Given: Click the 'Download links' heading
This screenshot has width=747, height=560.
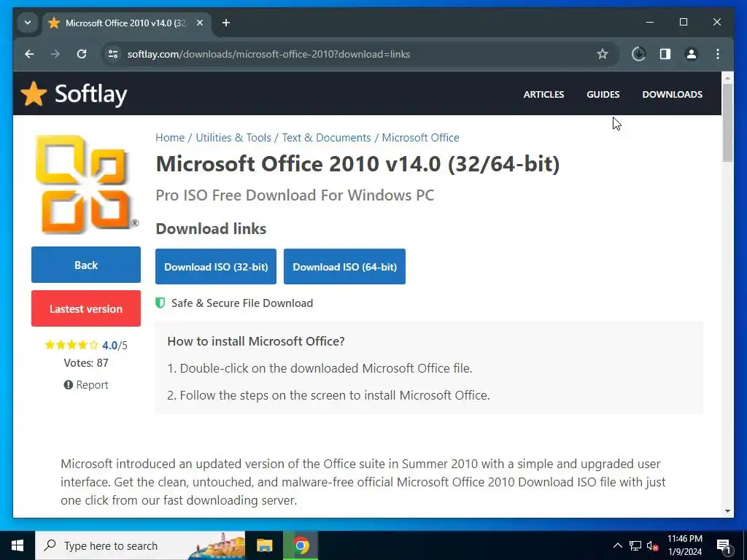Looking at the screenshot, I should (211, 228).
